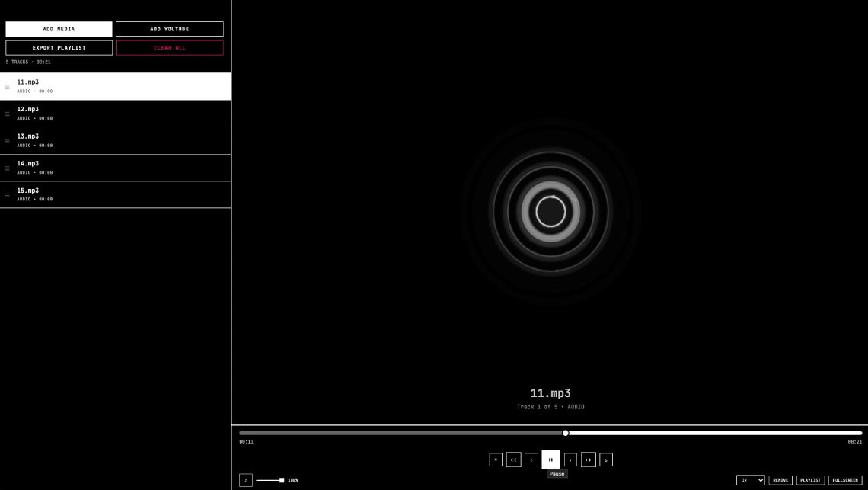Select 13.mp3 in the playlist
The image size is (868, 490).
114,140
